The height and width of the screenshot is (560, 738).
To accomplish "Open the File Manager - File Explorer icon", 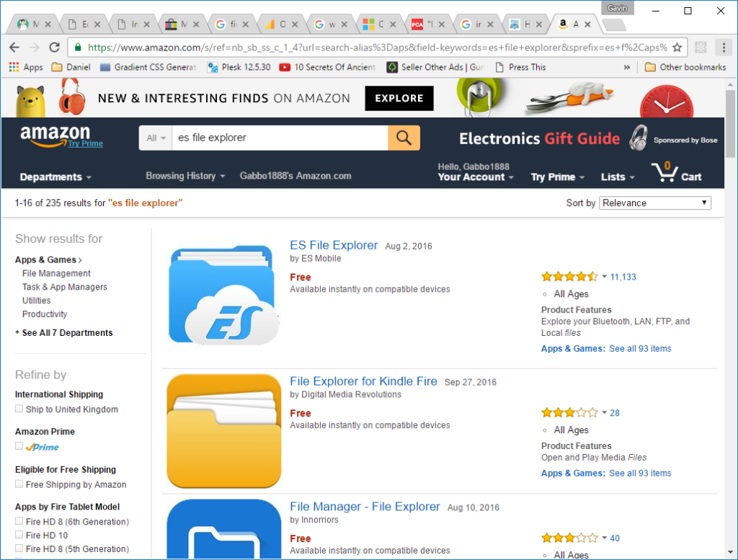I will (223, 529).
